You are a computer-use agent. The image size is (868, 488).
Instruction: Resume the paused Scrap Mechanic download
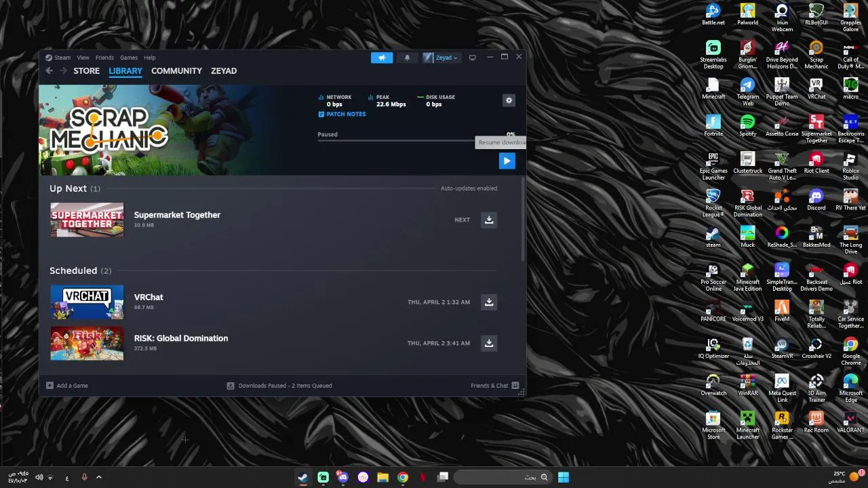[x=507, y=161]
